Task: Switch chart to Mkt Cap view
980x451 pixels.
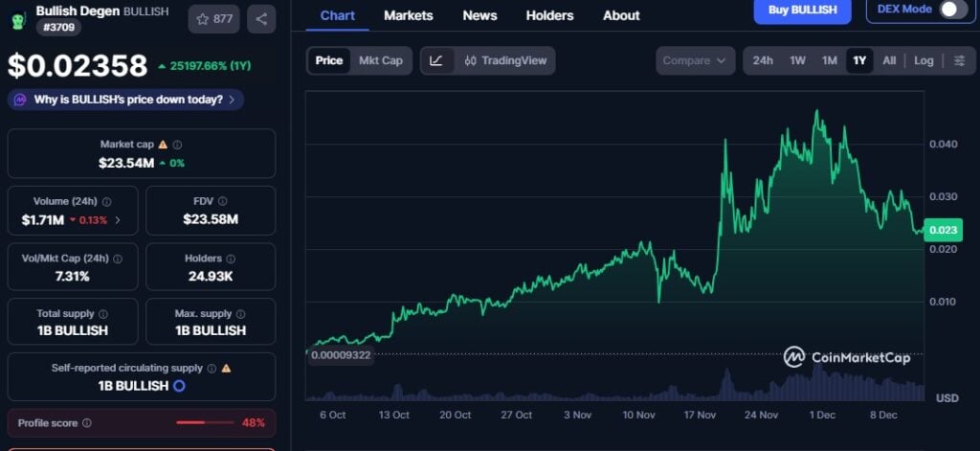Action: (x=380, y=60)
